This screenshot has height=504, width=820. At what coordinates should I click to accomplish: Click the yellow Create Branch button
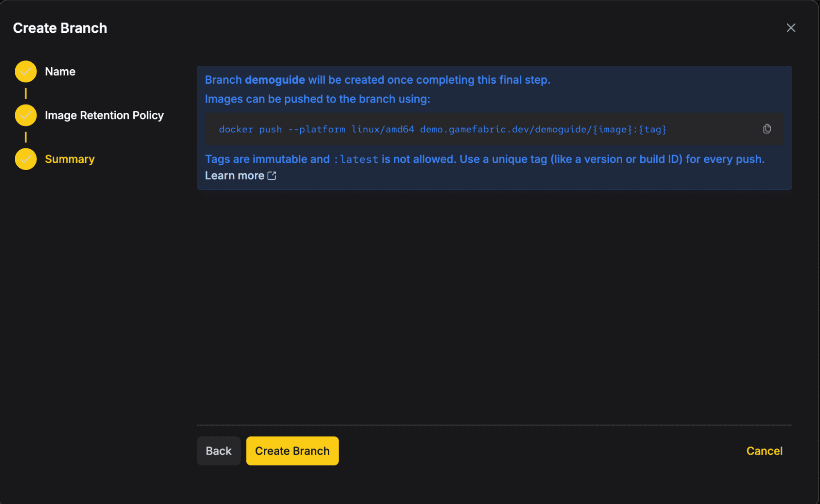coord(292,451)
